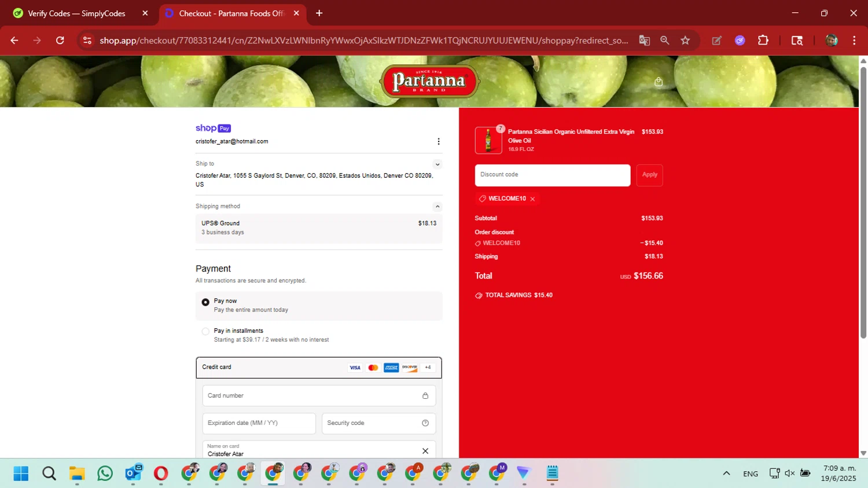Open the battery tray icon

tap(805, 474)
